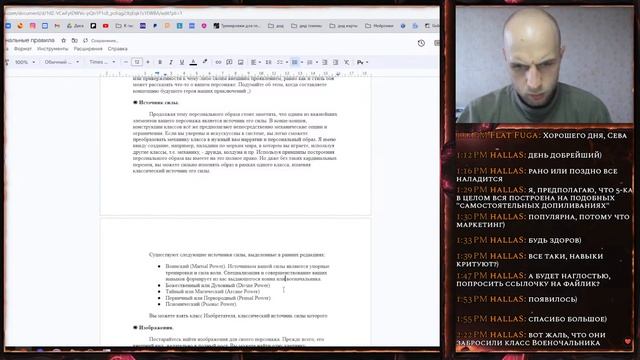Open the Тренировки bookmark
This screenshot has height=360, width=640.
point(237,26)
